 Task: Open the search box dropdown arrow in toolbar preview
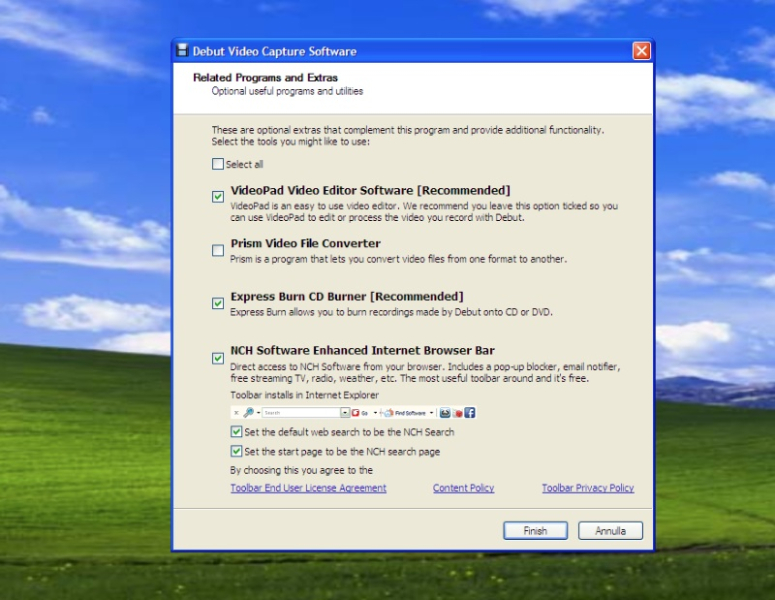tap(345, 413)
